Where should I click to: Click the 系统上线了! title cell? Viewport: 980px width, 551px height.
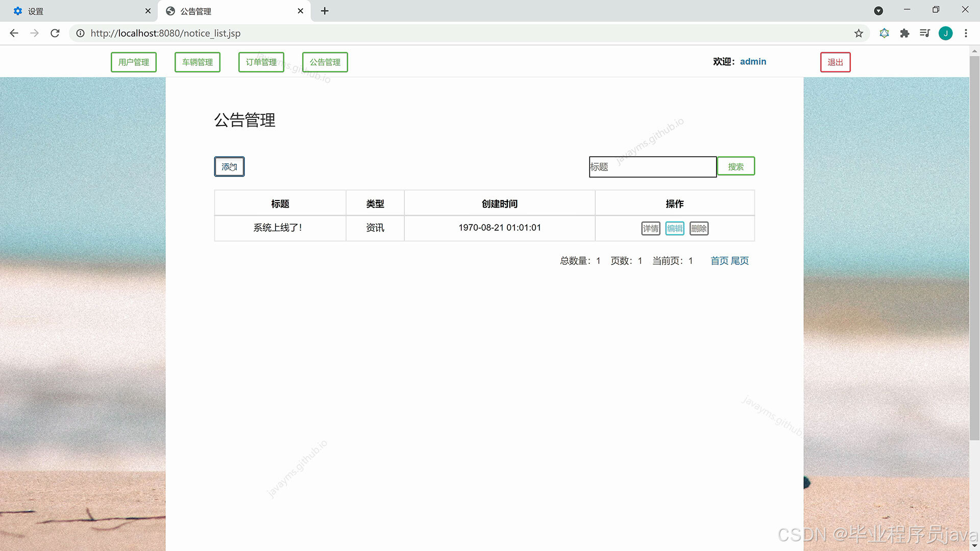pyautogui.click(x=280, y=228)
